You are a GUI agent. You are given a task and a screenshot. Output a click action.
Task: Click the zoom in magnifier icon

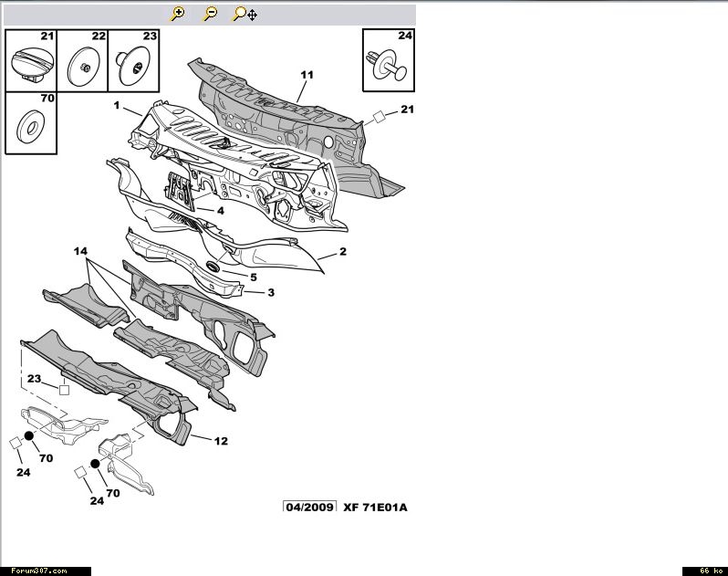(x=178, y=14)
